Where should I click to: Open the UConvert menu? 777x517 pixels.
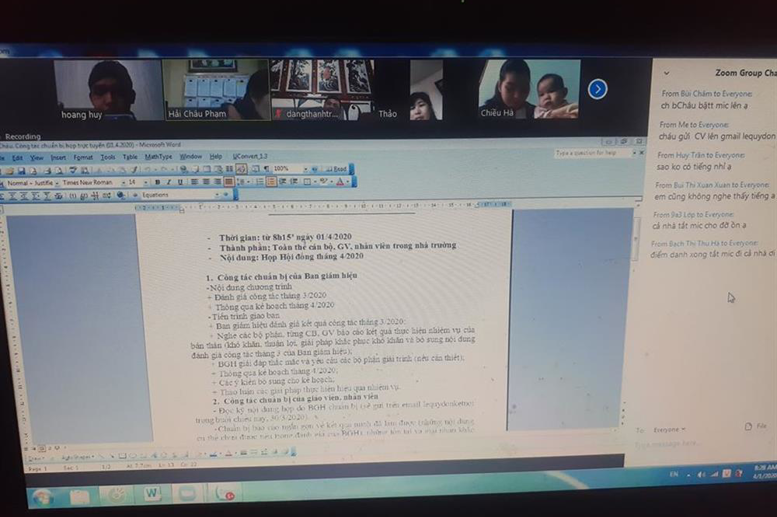pos(250,156)
